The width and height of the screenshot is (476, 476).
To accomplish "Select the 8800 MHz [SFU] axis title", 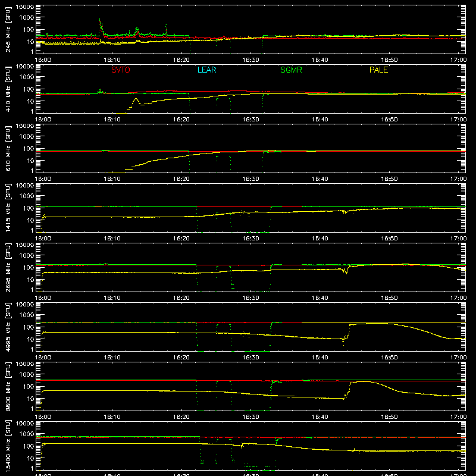I will pos(8,386).
